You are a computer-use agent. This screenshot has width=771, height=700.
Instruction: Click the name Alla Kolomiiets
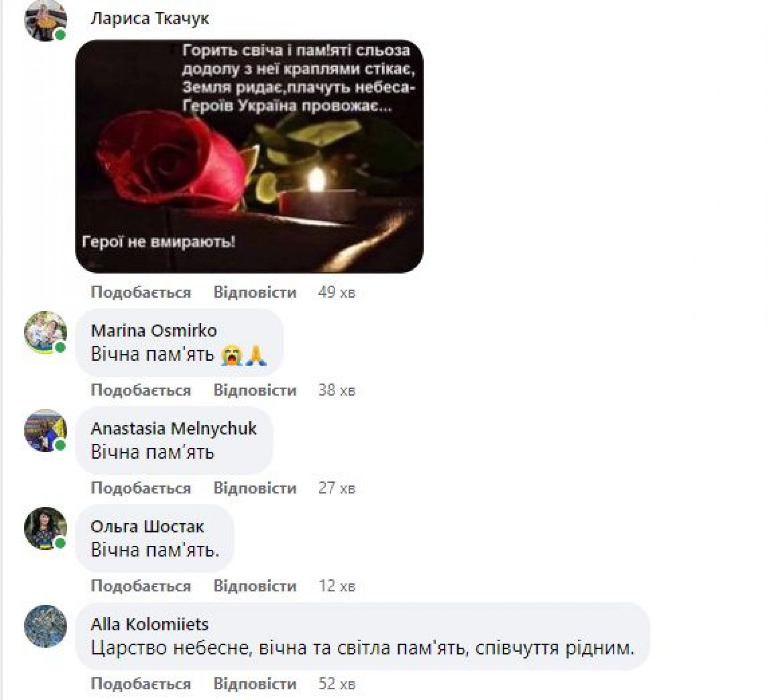pyautogui.click(x=150, y=624)
